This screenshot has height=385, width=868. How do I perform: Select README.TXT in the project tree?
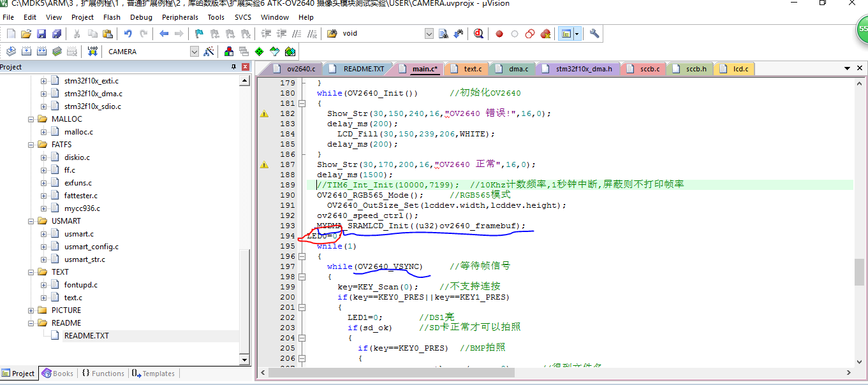point(87,336)
